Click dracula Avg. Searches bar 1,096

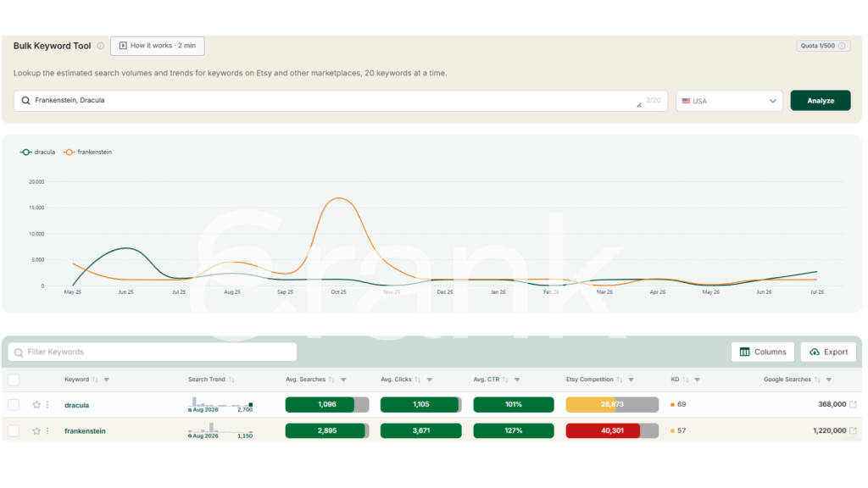click(x=327, y=404)
